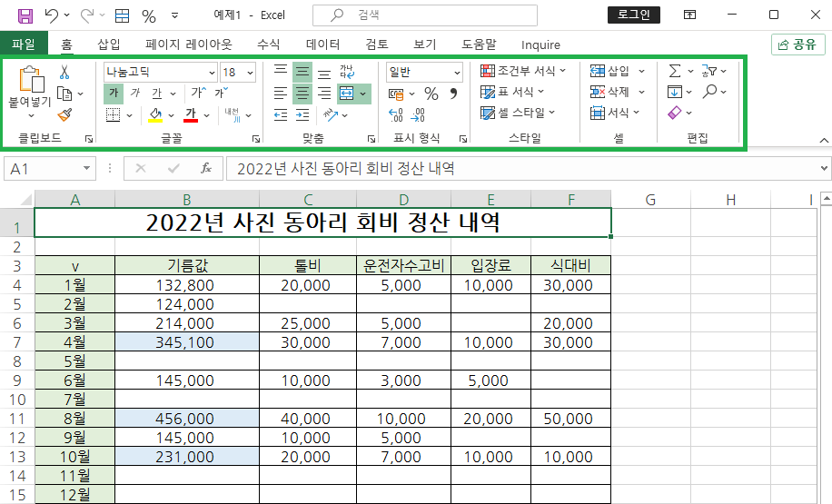Toggle right horizontal alignment
This screenshot has height=504, width=832.
tap(324, 94)
